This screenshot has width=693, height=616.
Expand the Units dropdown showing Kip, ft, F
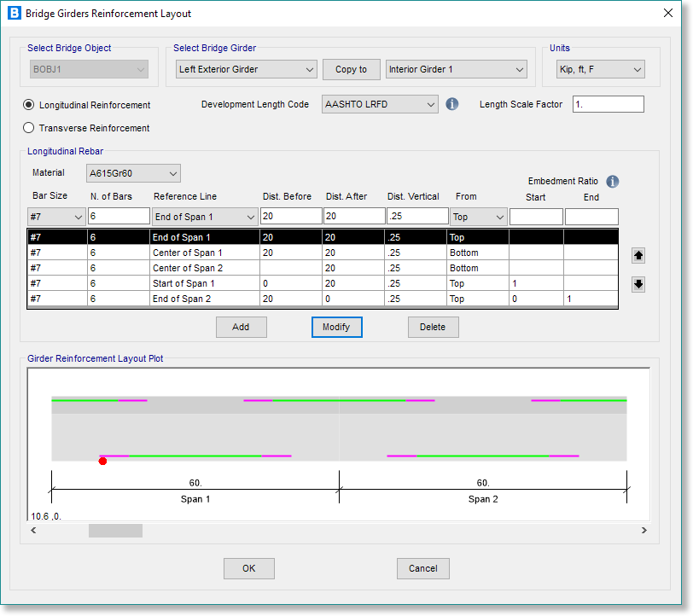[601, 69]
